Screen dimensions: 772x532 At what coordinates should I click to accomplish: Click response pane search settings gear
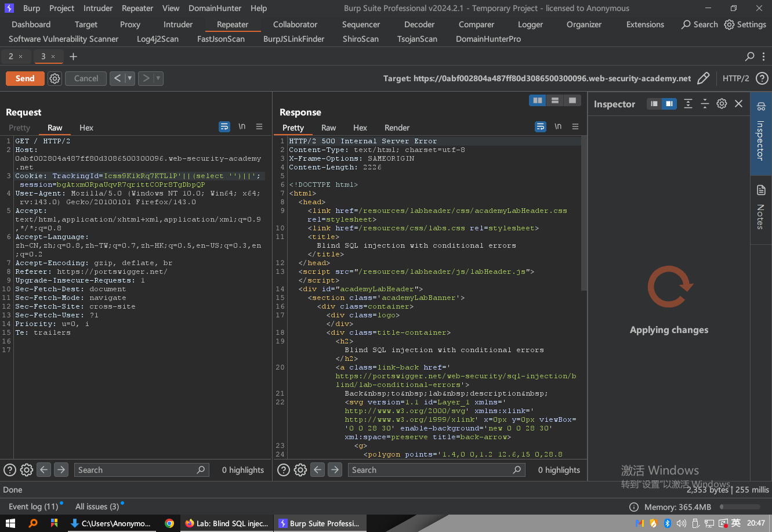point(300,470)
